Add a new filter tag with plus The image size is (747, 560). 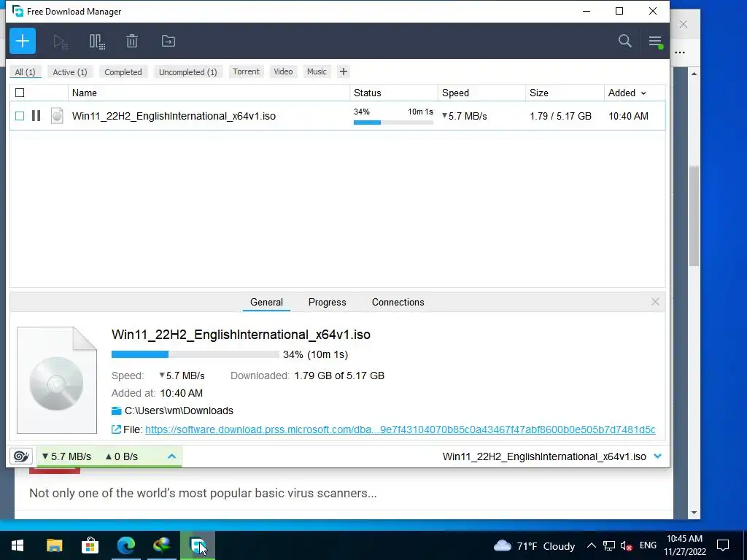tap(344, 71)
